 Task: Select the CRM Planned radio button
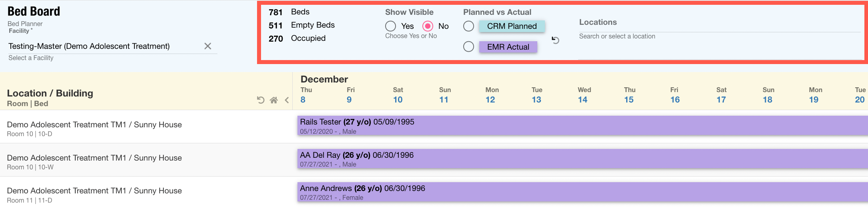click(x=468, y=26)
